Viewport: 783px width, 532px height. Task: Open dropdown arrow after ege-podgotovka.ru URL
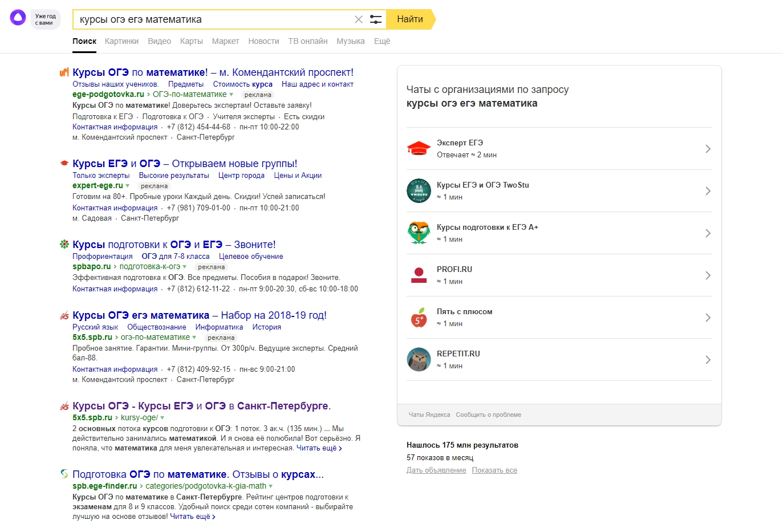(x=231, y=95)
